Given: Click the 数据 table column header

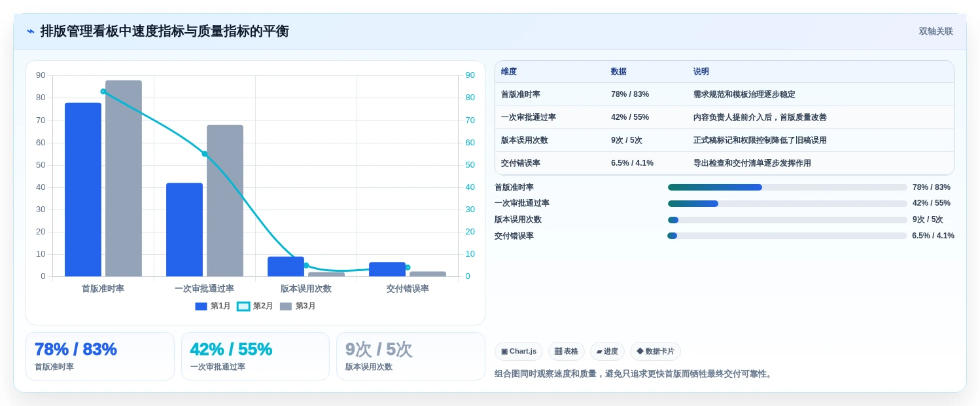Looking at the screenshot, I should (x=619, y=72).
